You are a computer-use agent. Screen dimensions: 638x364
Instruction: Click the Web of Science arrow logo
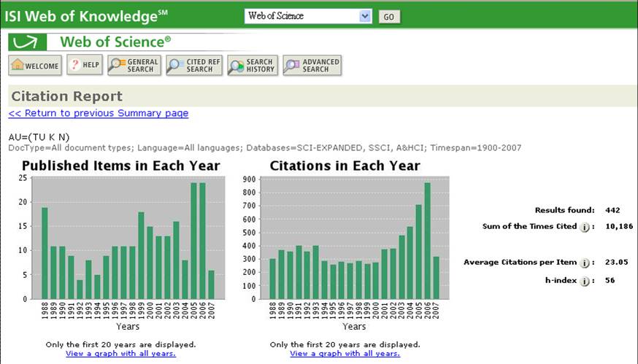27,42
